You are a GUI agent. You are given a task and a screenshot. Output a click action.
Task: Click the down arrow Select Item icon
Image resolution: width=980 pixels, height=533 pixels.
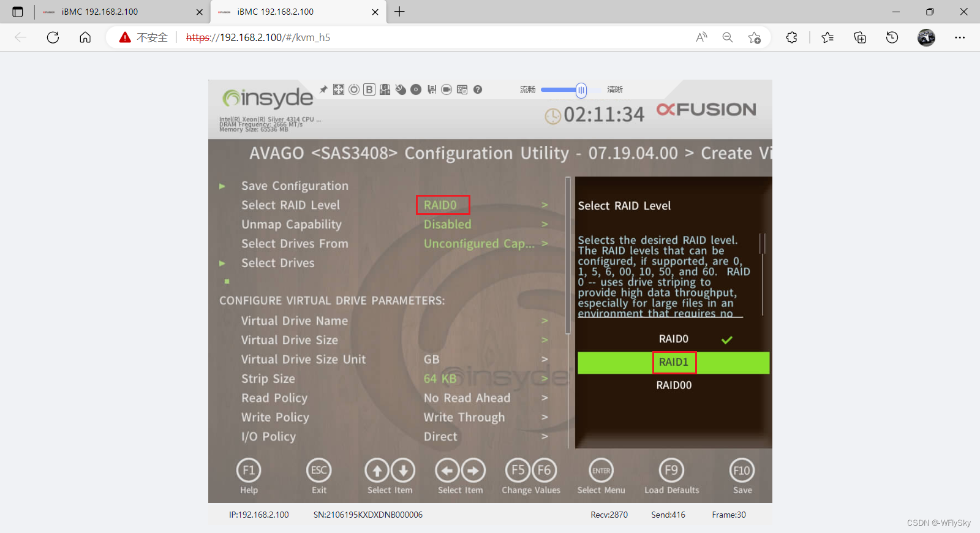[x=403, y=471]
